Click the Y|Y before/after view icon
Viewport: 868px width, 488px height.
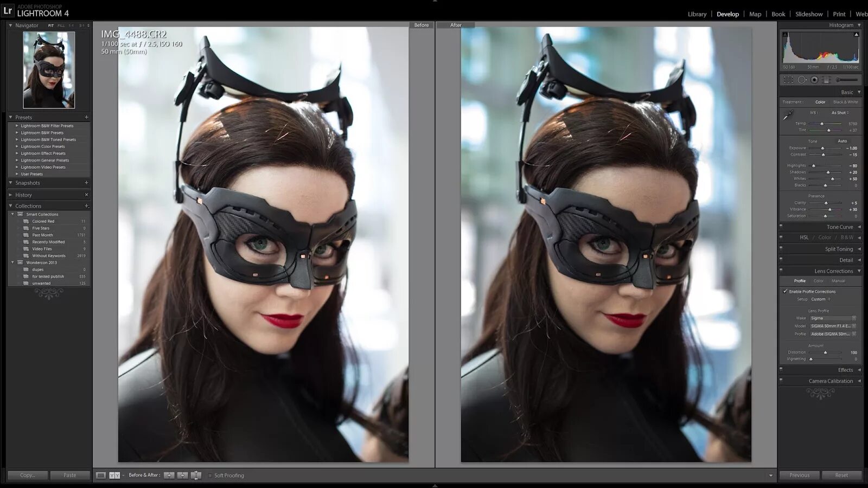(114, 476)
